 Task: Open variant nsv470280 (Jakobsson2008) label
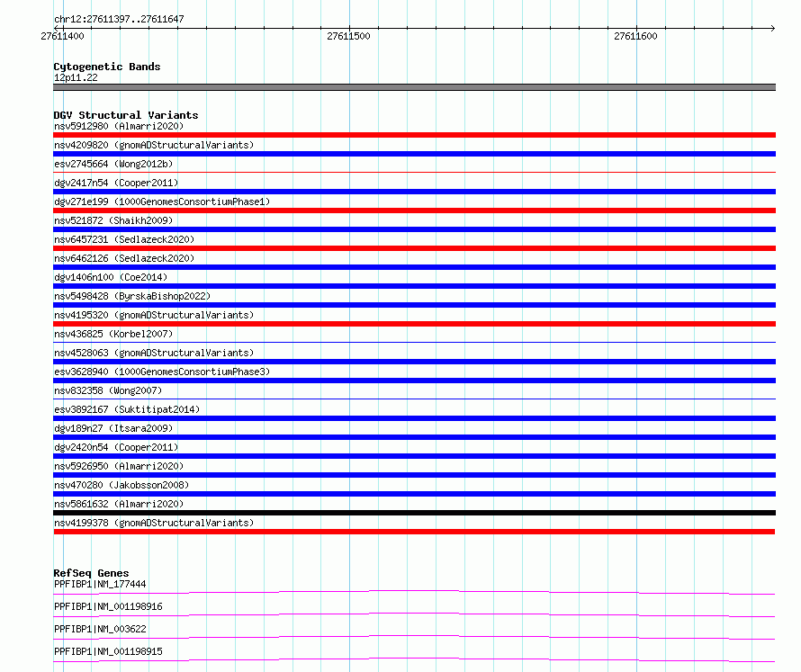pyautogui.click(x=121, y=485)
